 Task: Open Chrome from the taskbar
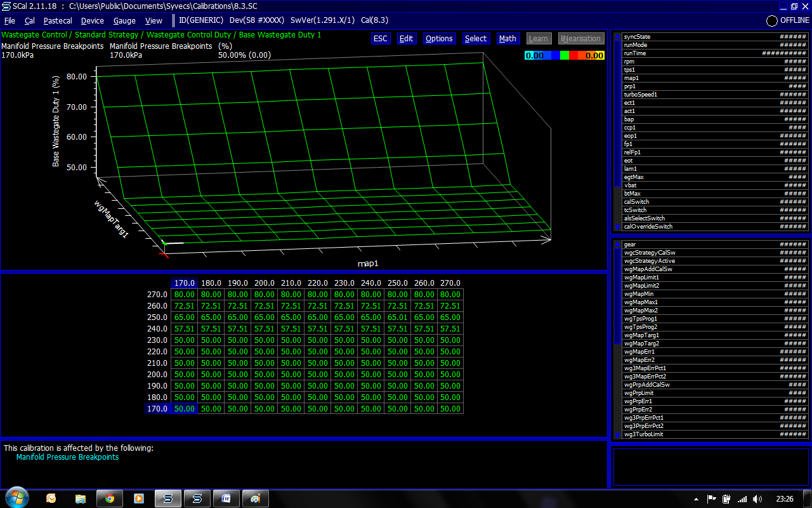110,498
